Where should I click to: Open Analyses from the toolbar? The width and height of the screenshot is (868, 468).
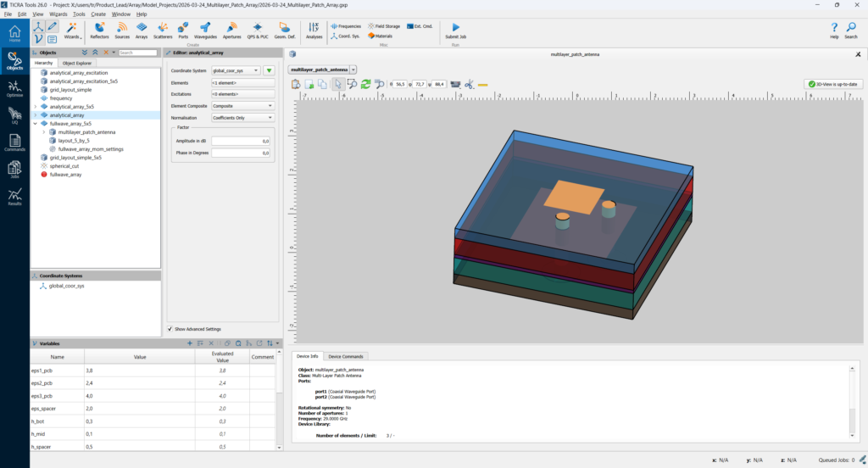coord(314,31)
